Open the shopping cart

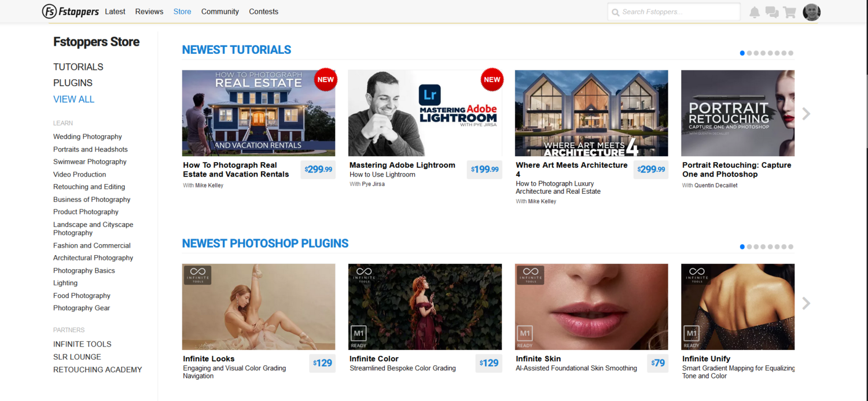click(789, 12)
